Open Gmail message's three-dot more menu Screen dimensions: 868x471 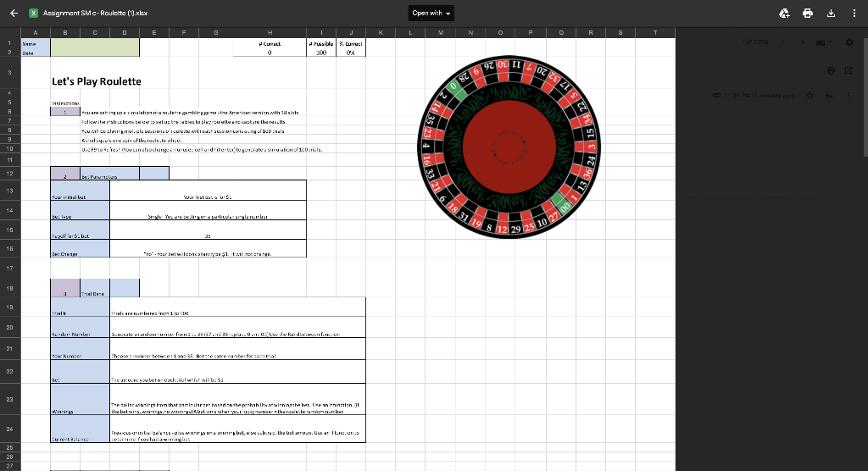pos(849,96)
